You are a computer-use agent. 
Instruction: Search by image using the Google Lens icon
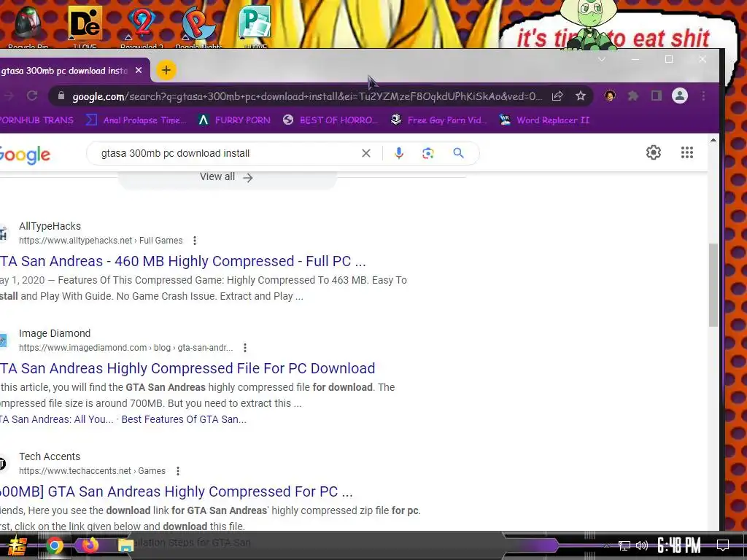[x=427, y=153]
